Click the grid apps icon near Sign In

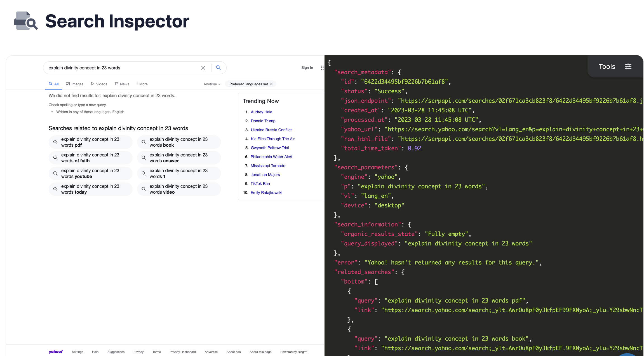322,67
